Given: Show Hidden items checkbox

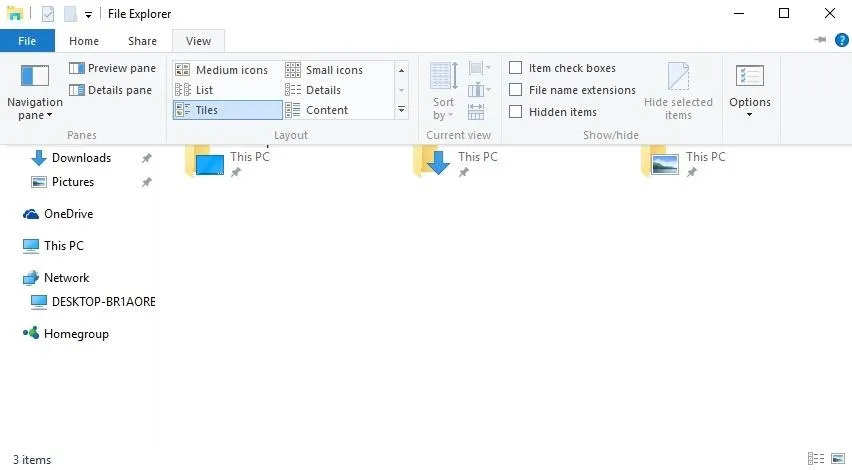Looking at the screenshot, I should [x=553, y=112].
